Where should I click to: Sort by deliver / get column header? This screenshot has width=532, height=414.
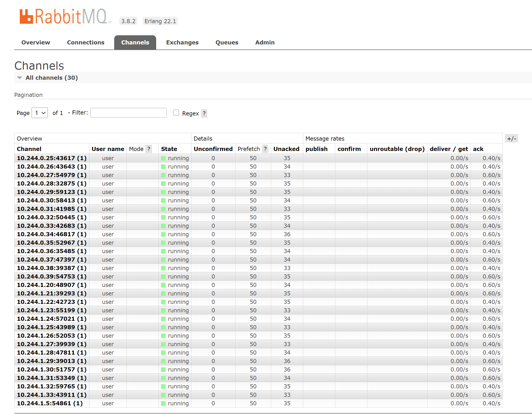coord(449,149)
